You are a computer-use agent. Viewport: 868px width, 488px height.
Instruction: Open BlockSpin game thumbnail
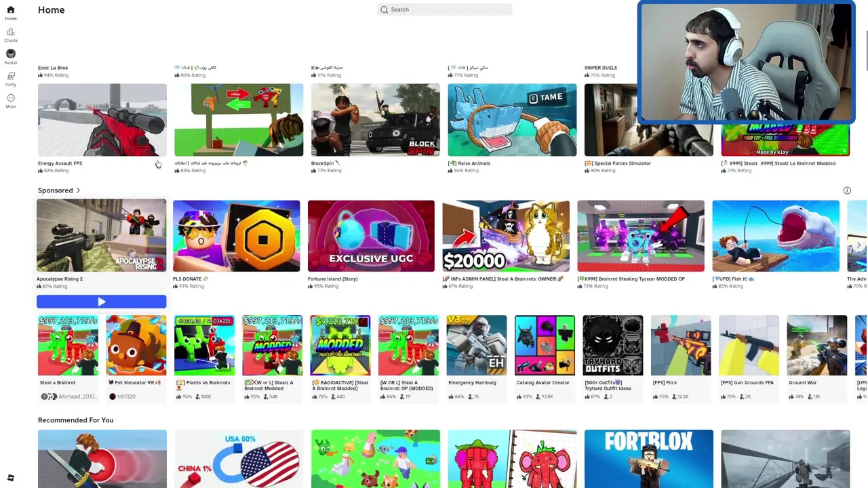[375, 120]
